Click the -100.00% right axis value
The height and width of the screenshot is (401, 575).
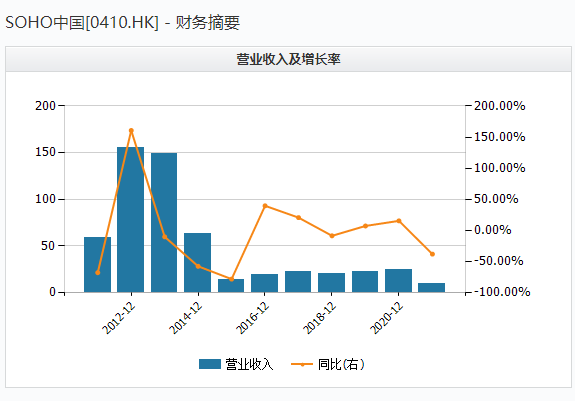502,292
